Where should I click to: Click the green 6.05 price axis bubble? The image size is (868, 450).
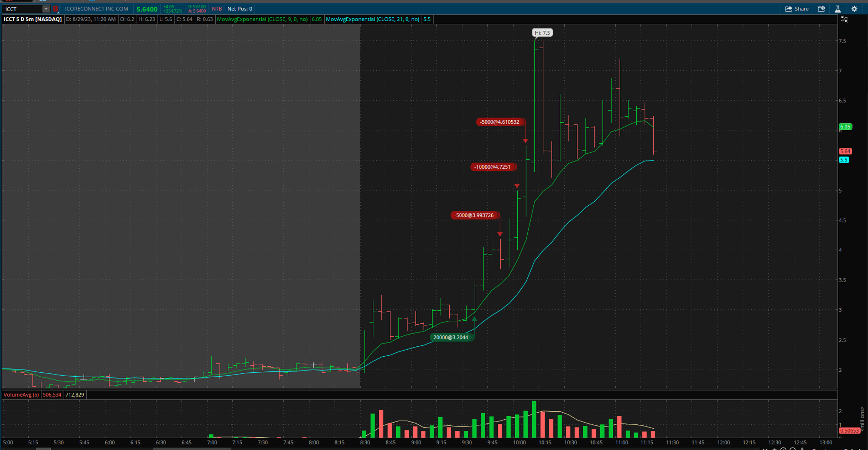(845, 127)
